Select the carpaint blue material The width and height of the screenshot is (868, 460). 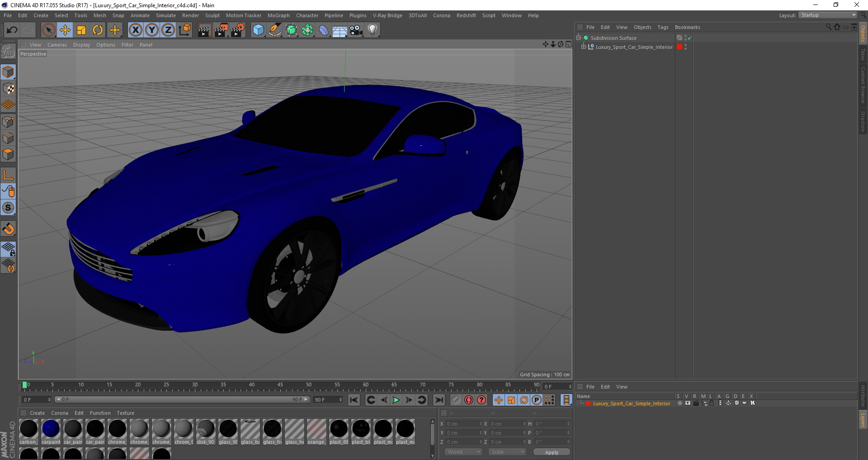[x=51, y=432]
